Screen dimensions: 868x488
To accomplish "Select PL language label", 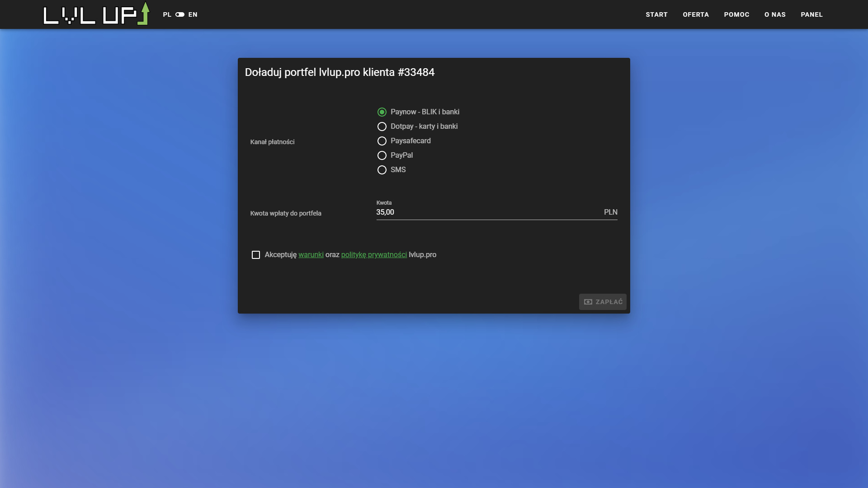I will tap(167, 14).
